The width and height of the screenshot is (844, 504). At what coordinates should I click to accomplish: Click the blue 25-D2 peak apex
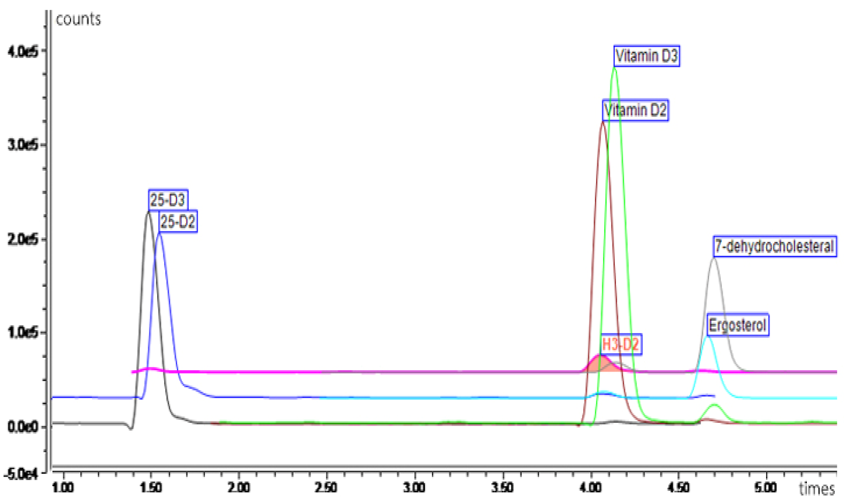[x=159, y=234]
